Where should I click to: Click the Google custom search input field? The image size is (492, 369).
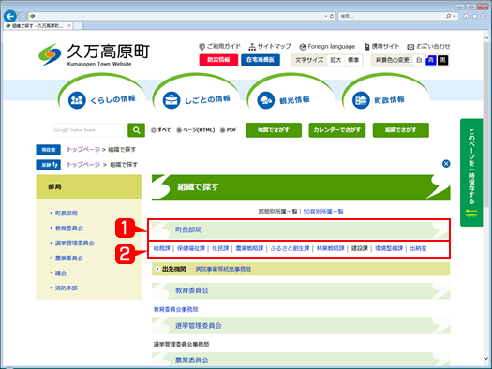tap(90, 130)
